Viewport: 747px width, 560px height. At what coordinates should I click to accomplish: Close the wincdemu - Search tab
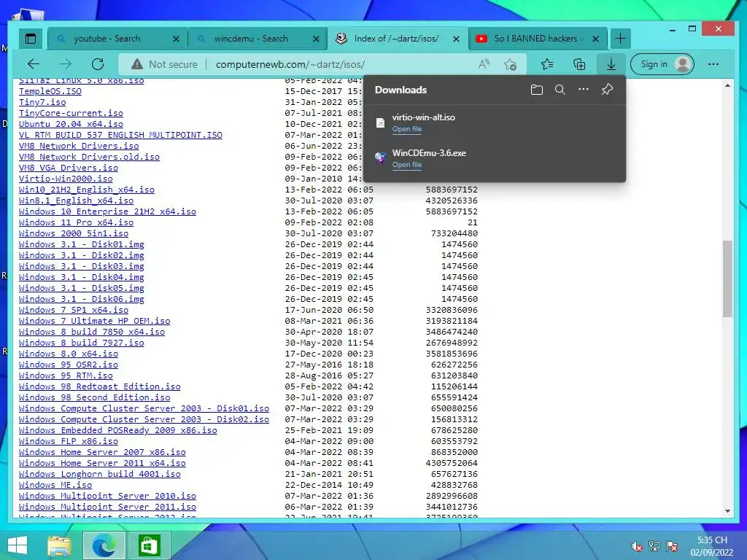(x=316, y=39)
